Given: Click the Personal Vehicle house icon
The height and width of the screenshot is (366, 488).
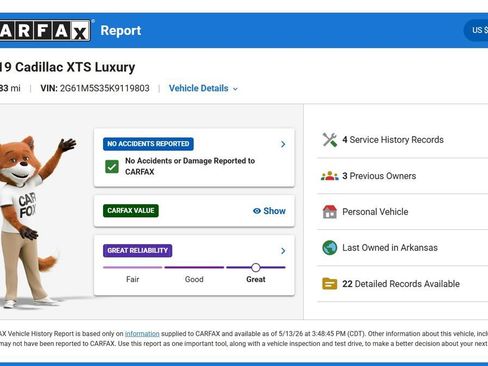Looking at the screenshot, I should tap(330, 212).
